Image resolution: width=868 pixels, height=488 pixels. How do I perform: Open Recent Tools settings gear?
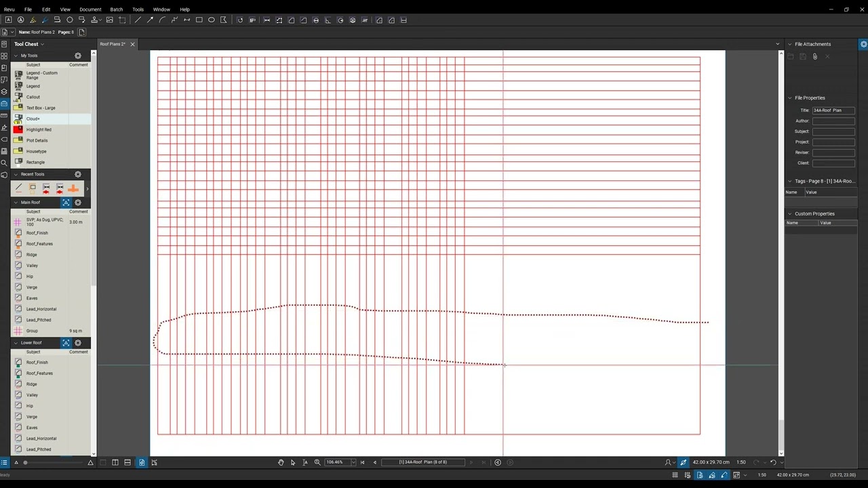click(x=77, y=174)
